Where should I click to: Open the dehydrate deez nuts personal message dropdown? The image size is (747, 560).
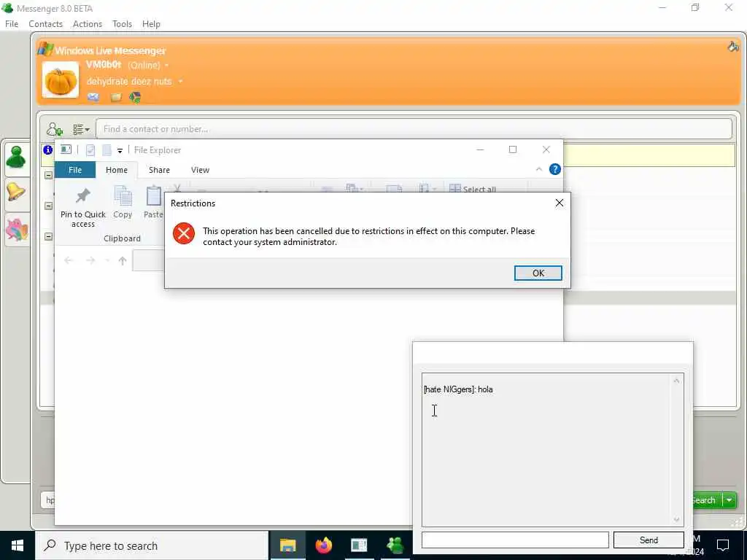[x=181, y=82]
